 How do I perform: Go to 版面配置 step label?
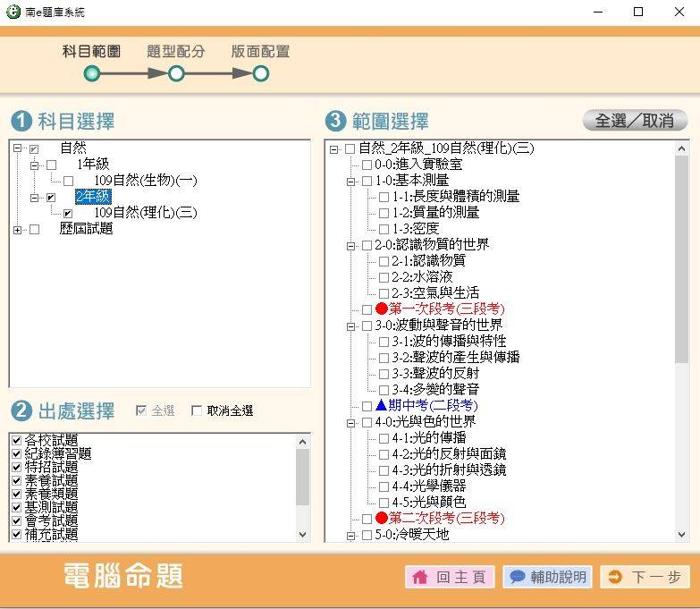pyautogui.click(x=260, y=51)
